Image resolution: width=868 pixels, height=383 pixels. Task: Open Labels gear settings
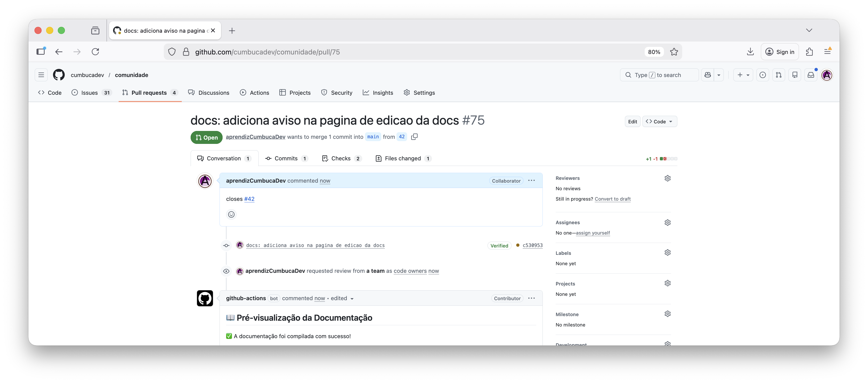coord(667,252)
